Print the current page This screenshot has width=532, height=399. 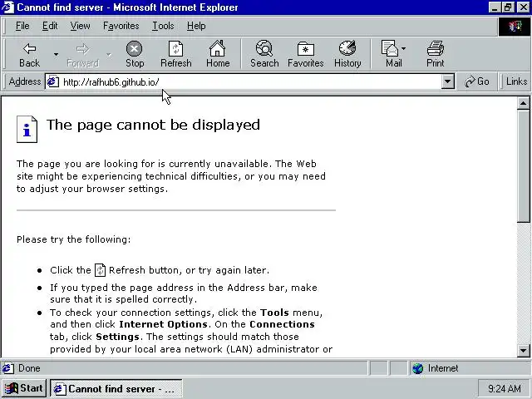coord(436,54)
